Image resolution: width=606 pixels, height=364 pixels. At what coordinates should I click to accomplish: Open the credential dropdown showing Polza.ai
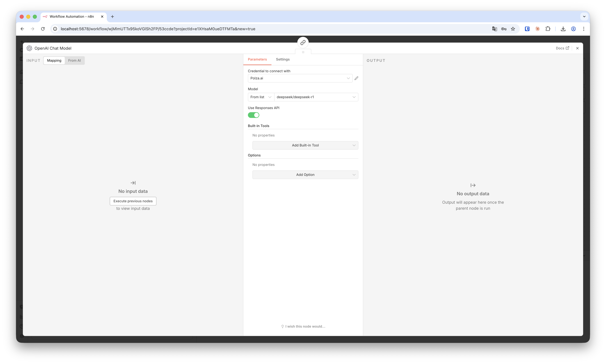pyautogui.click(x=300, y=78)
